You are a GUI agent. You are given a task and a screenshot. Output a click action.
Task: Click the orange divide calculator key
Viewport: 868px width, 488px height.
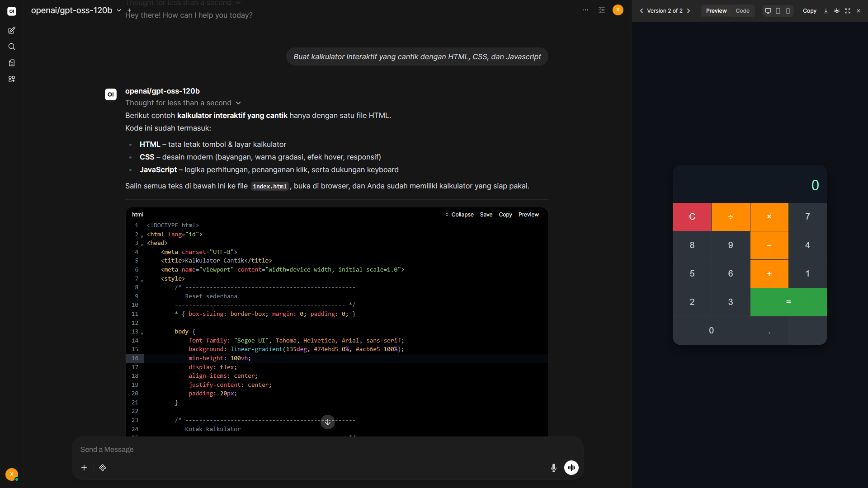coord(731,217)
